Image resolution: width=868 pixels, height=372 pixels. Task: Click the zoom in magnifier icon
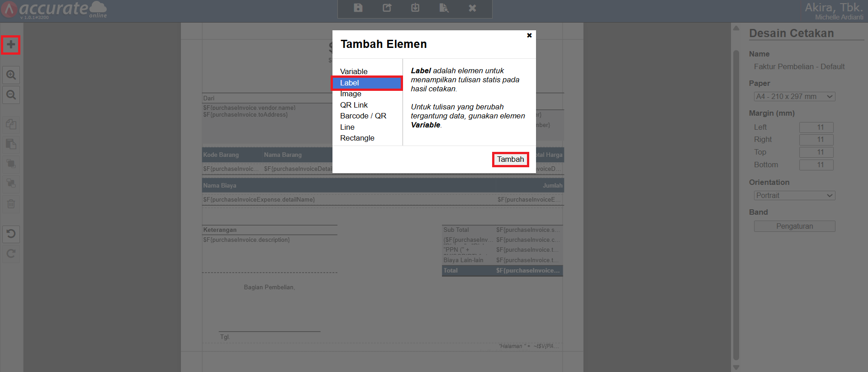[11, 75]
